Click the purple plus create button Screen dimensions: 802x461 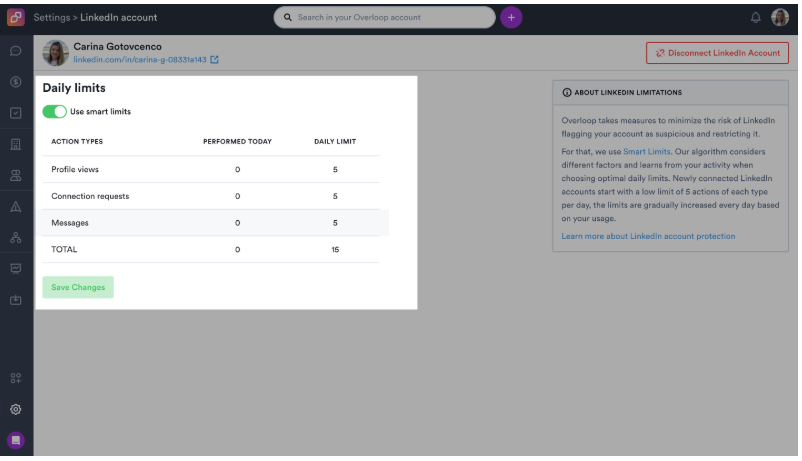[511, 17]
